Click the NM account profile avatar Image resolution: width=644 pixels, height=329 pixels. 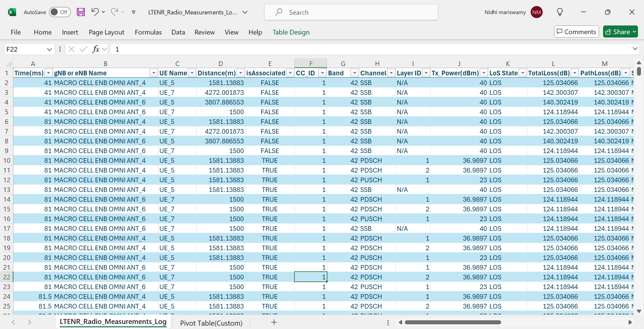coord(537,12)
